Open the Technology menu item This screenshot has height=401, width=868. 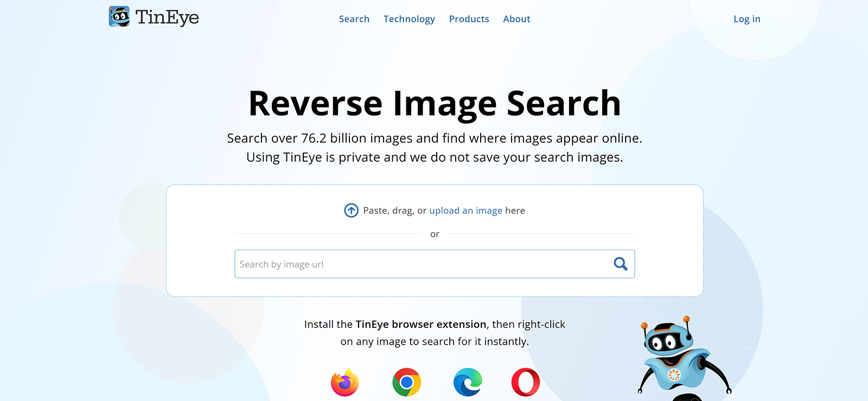tap(409, 19)
